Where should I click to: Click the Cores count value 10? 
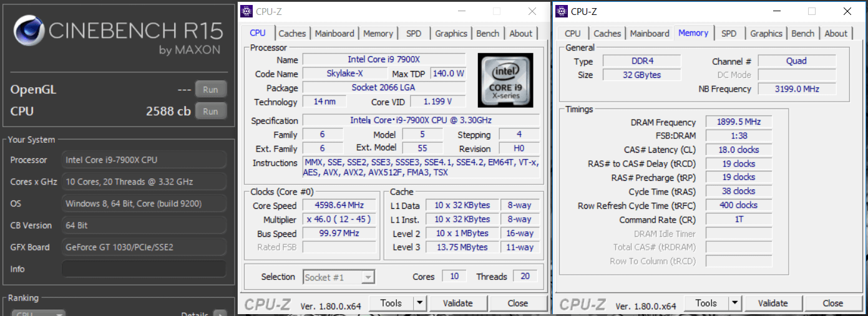[454, 276]
